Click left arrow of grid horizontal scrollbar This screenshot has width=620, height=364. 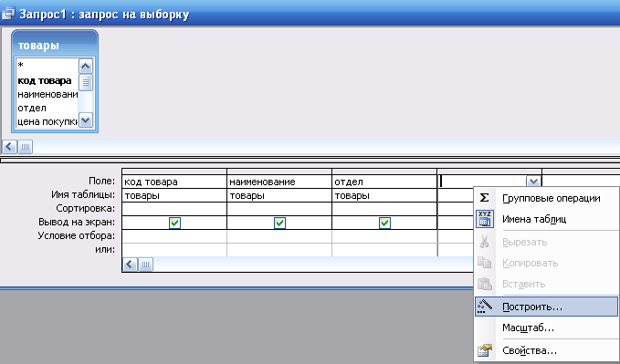[x=130, y=265]
